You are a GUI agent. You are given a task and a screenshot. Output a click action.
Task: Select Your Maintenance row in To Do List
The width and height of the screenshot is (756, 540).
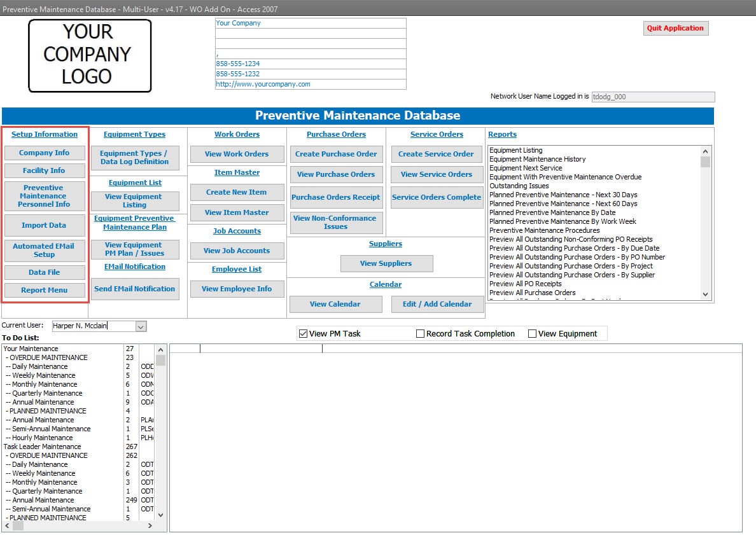click(78, 349)
